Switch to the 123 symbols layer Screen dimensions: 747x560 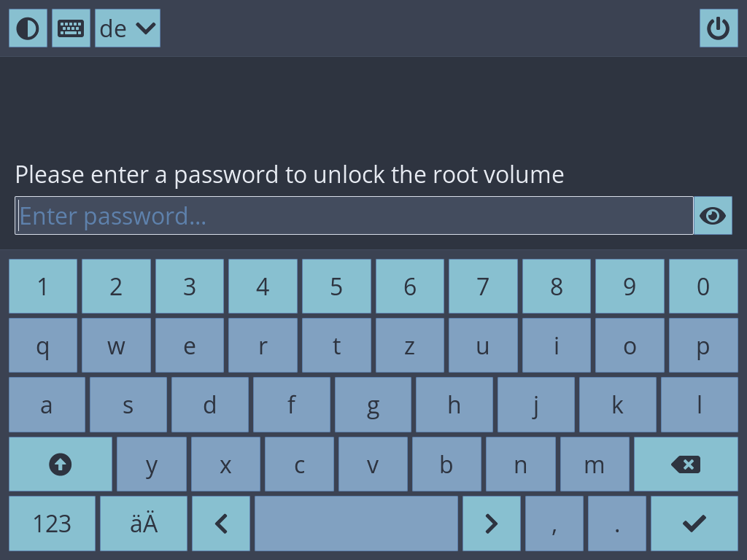(52, 524)
